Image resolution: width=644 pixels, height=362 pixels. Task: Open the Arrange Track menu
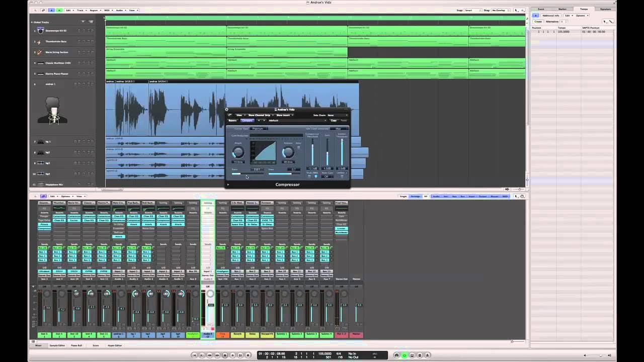click(83, 11)
